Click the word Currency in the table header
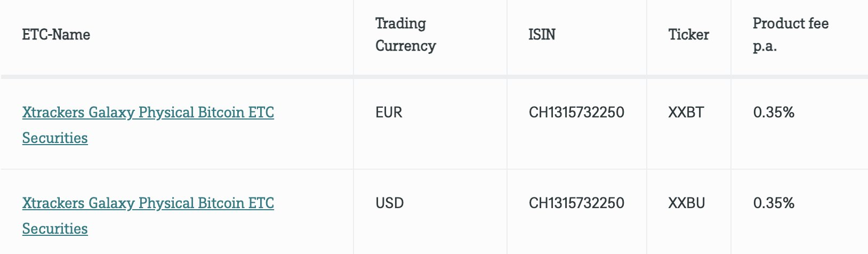868x254 pixels. 405,46
